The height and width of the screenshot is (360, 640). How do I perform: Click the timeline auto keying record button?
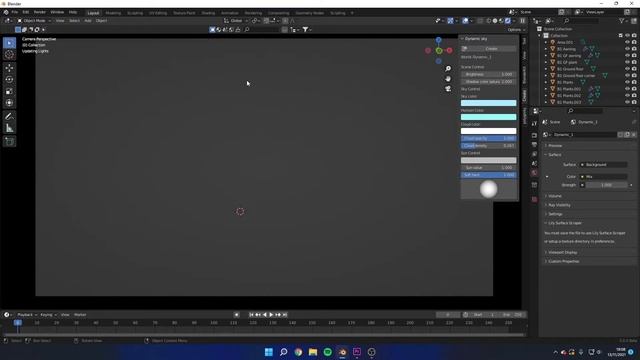[236, 315]
